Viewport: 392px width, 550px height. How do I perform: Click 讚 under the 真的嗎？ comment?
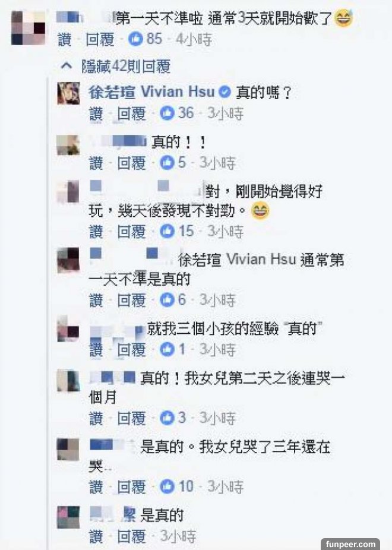point(96,113)
